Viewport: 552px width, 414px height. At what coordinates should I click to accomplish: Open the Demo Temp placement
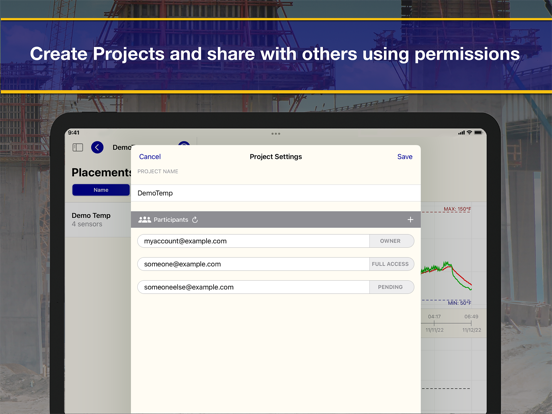[x=98, y=219]
